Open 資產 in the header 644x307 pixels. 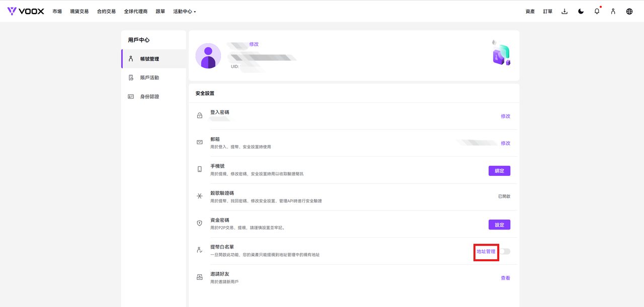point(530,11)
